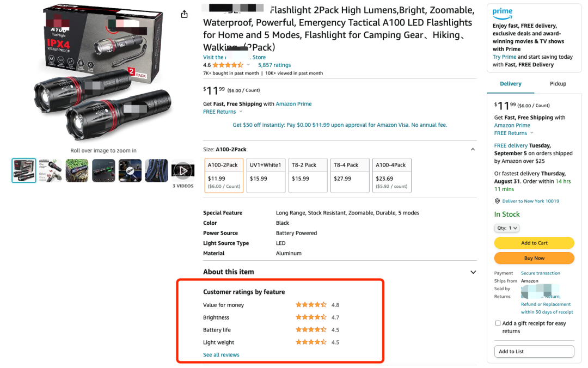Play the product video thumbnail
Screen dimensions: 588x368
tap(182, 171)
